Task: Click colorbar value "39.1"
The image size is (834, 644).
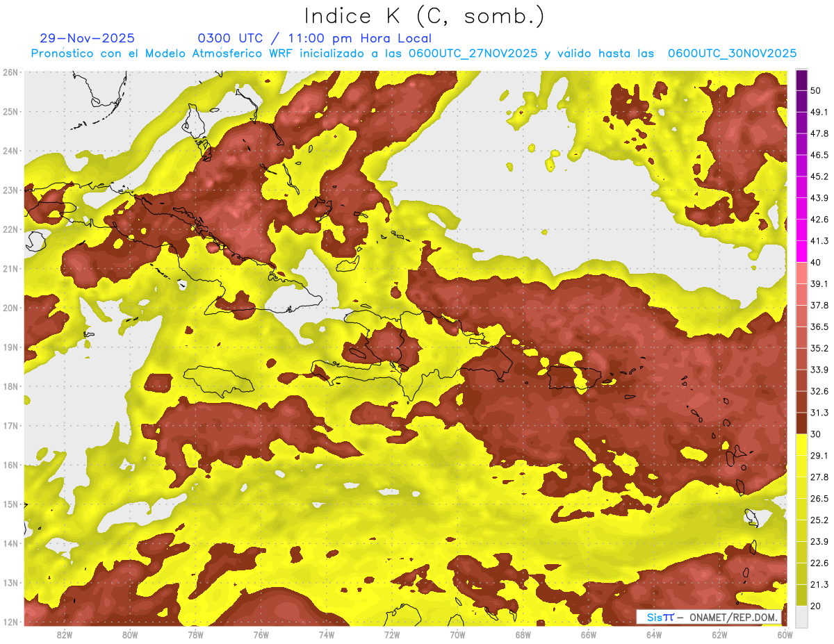Action: pos(819,283)
